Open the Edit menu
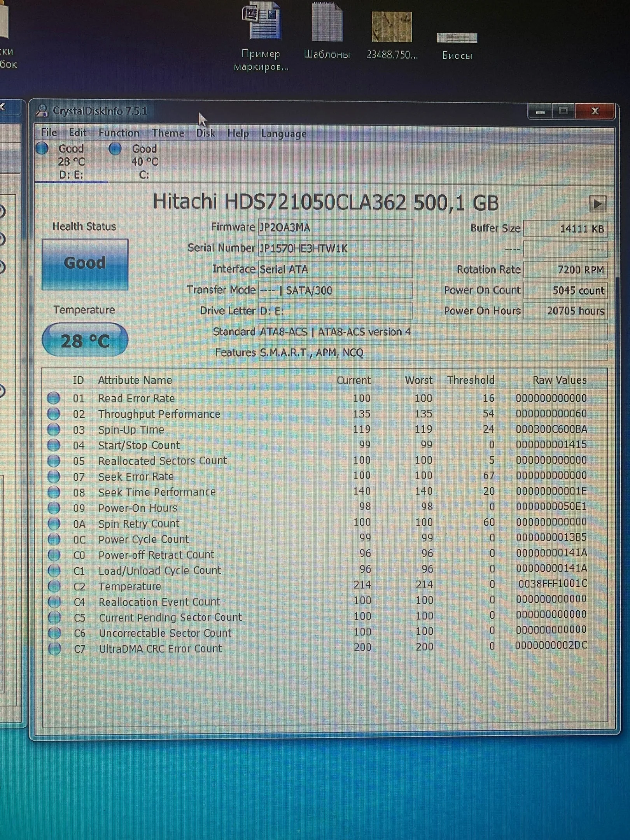 [x=77, y=133]
